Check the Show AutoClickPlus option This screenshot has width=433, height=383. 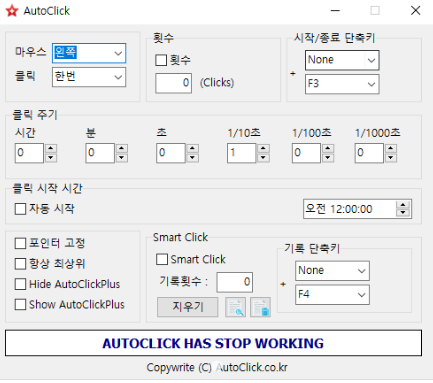pyautogui.click(x=20, y=304)
